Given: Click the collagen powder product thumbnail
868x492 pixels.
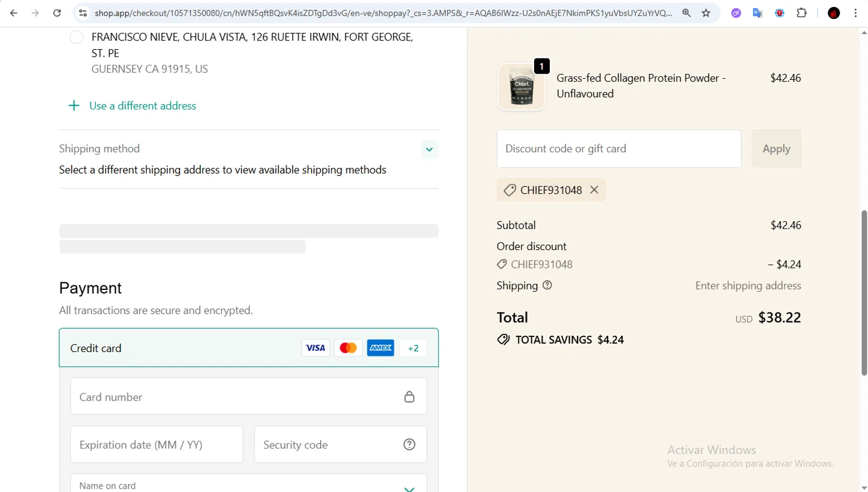Looking at the screenshot, I should coord(521,87).
